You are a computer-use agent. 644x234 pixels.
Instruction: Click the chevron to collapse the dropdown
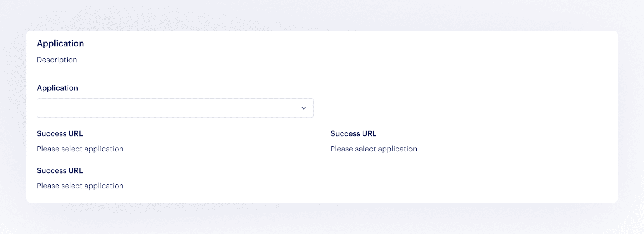point(303,108)
